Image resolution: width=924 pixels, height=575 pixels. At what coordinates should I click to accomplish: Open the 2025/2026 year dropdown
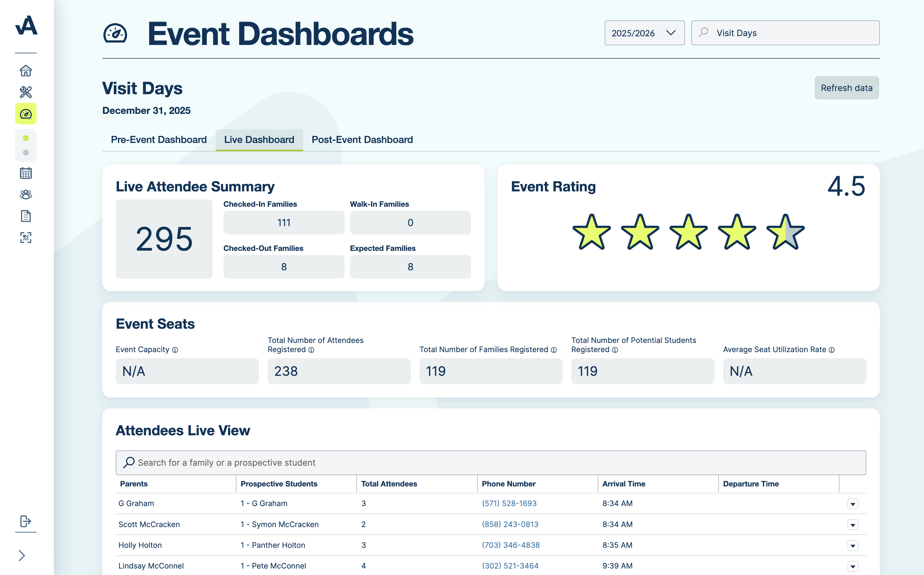point(644,33)
